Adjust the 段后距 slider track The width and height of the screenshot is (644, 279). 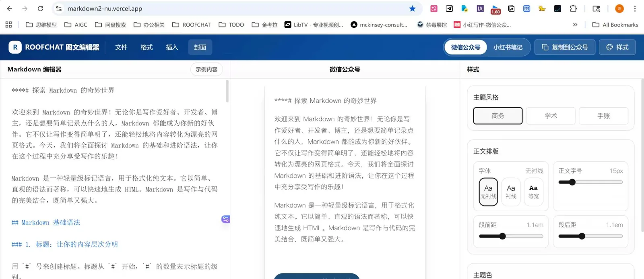coord(590,236)
